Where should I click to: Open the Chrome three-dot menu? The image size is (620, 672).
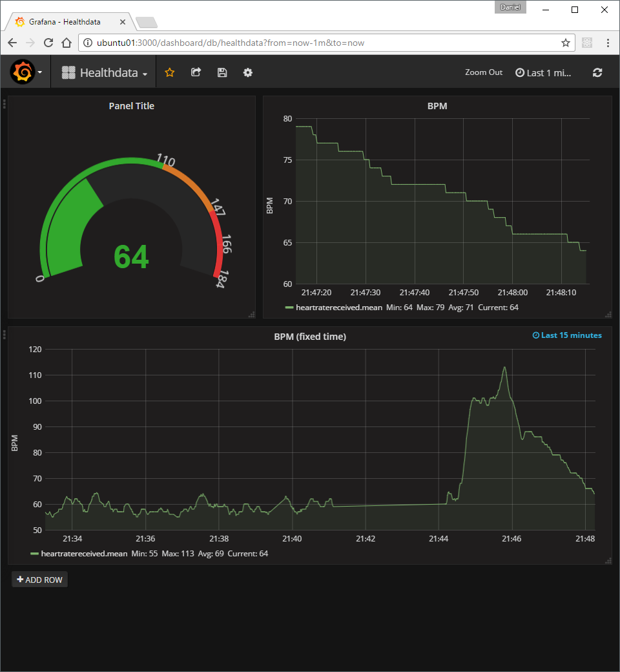coord(608,43)
